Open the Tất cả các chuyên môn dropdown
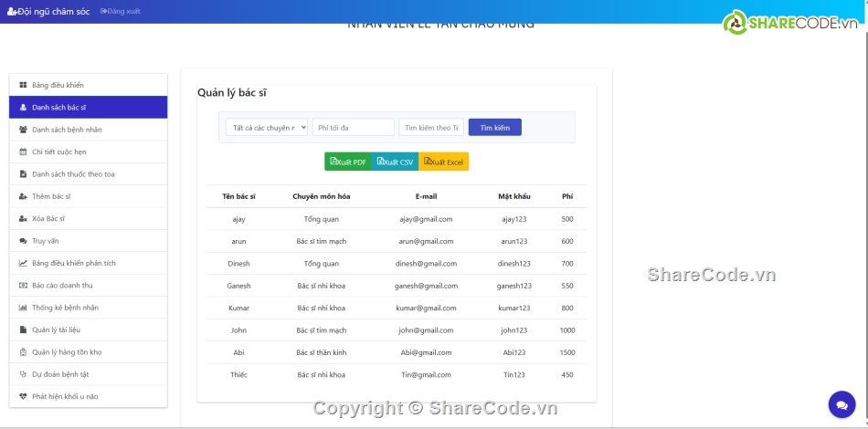 267,127
